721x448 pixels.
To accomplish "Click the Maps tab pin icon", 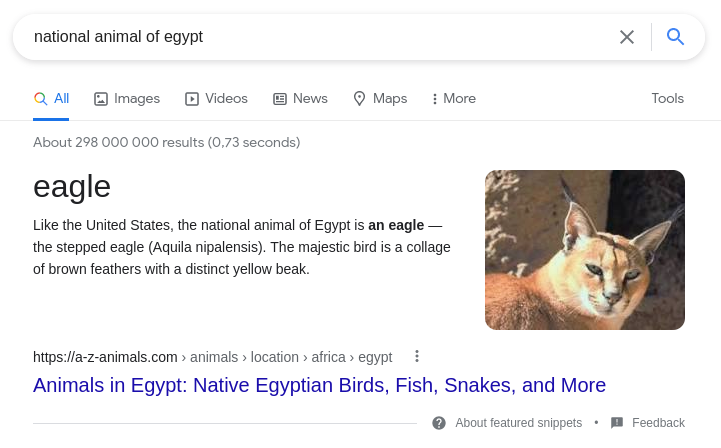I will coord(359,98).
